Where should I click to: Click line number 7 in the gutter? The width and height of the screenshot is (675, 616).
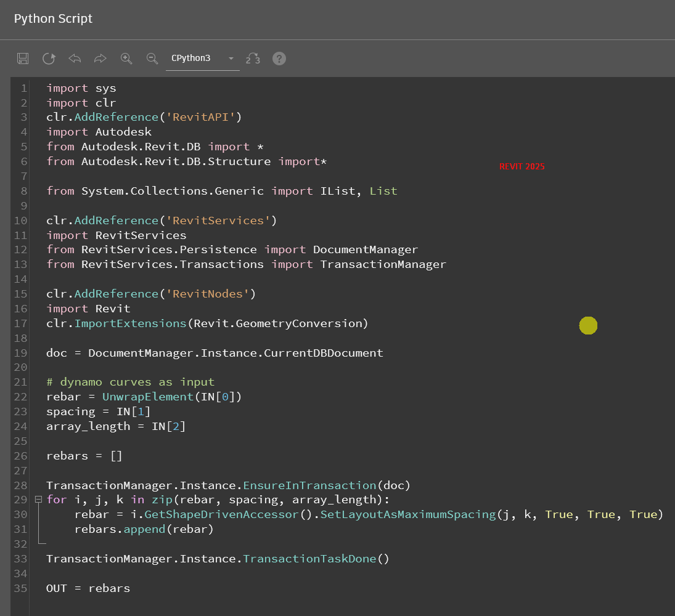click(x=24, y=176)
